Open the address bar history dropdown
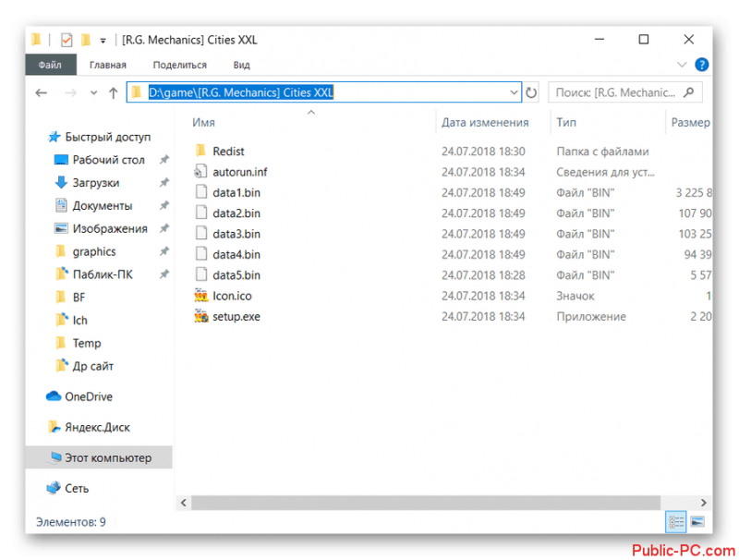Viewport: 739px width, 560px height. pyautogui.click(x=514, y=92)
